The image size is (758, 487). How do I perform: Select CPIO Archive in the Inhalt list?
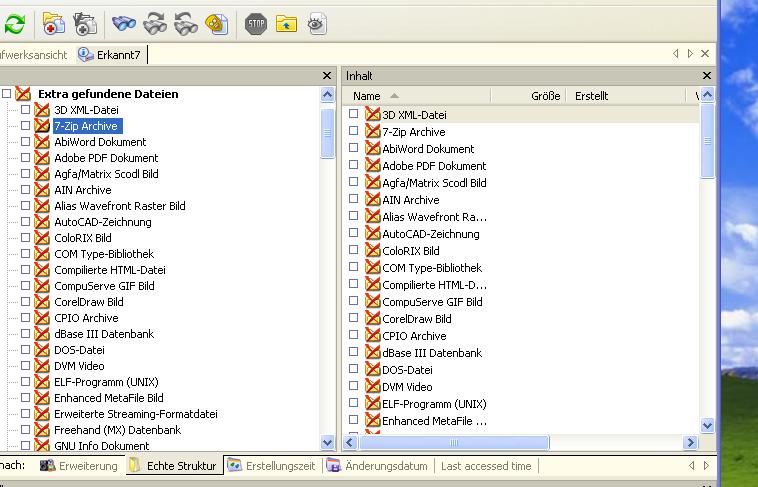click(x=414, y=336)
